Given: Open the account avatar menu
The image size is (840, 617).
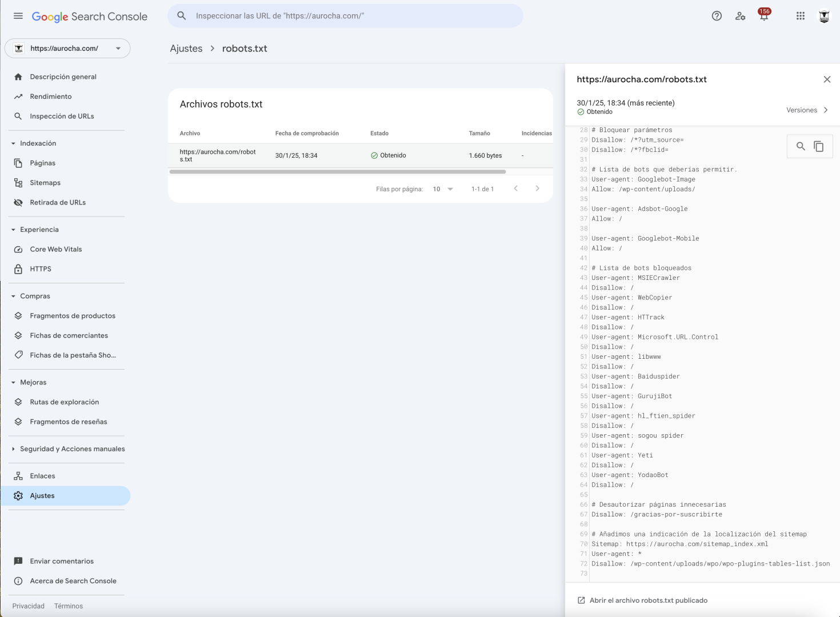Looking at the screenshot, I should pos(824,16).
